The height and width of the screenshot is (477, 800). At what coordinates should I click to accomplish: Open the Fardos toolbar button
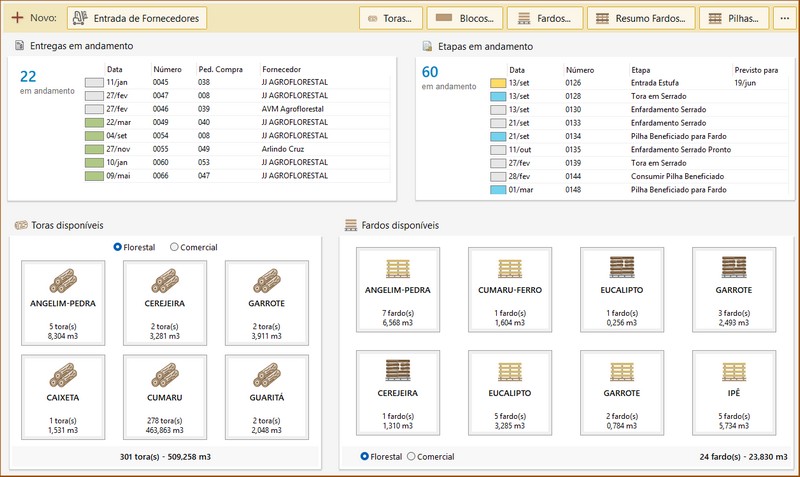pos(545,18)
